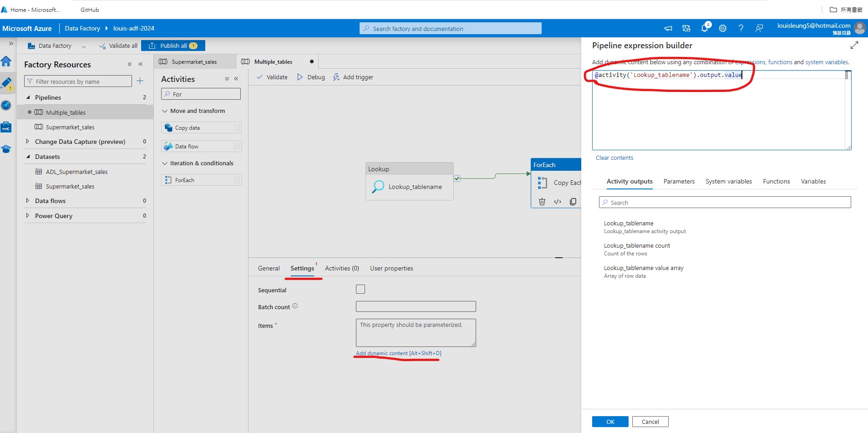Clone the ForEach activity with copy icon

point(573,202)
